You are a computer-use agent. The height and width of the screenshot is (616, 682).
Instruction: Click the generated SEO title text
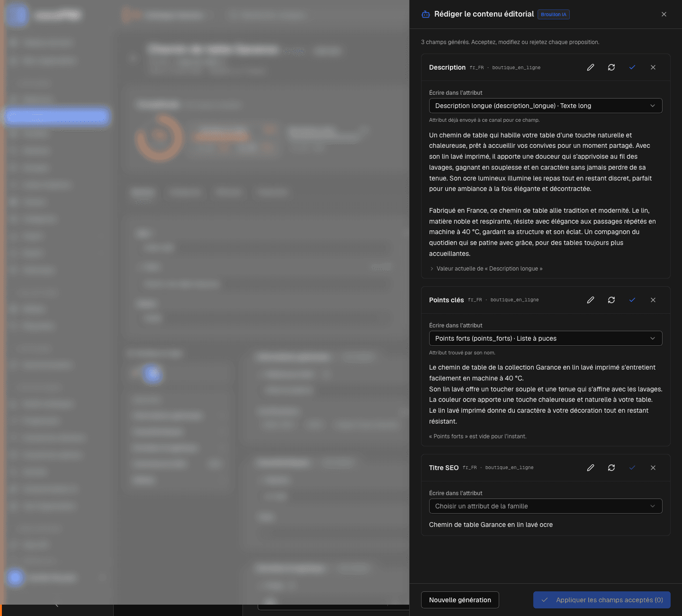(x=491, y=525)
